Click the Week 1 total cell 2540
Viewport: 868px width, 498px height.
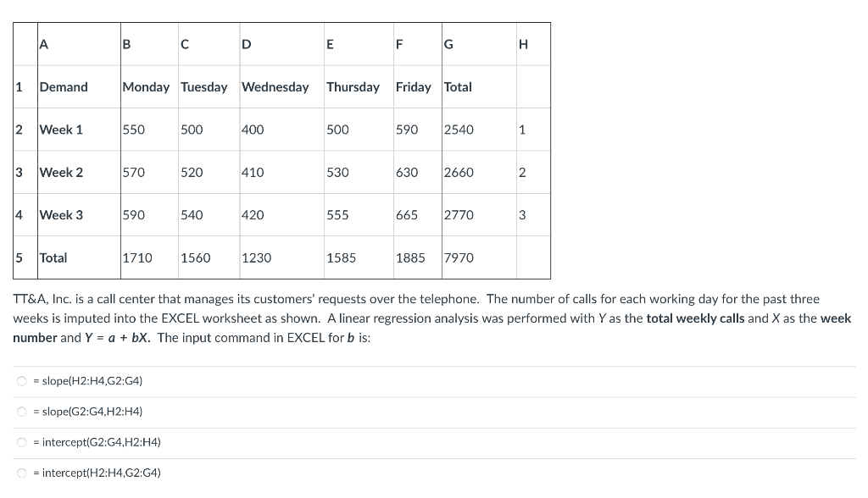pyautogui.click(x=479, y=130)
